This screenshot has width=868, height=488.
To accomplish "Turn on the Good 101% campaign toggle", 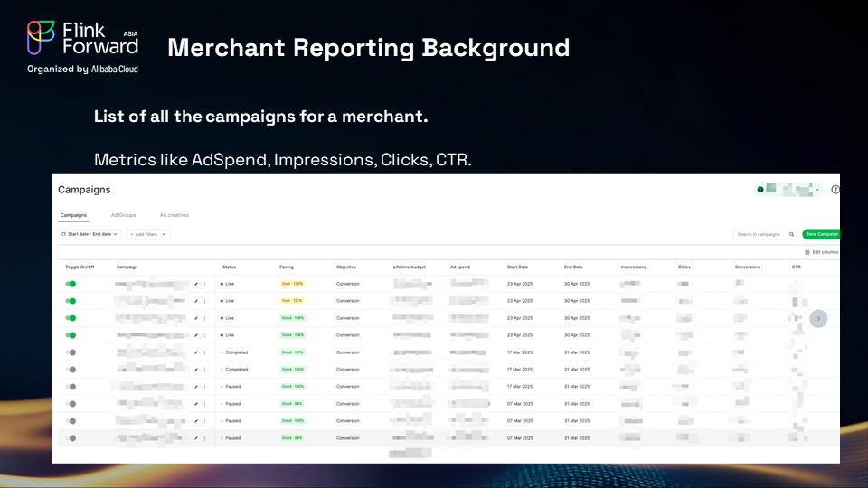I will (x=71, y=352).
